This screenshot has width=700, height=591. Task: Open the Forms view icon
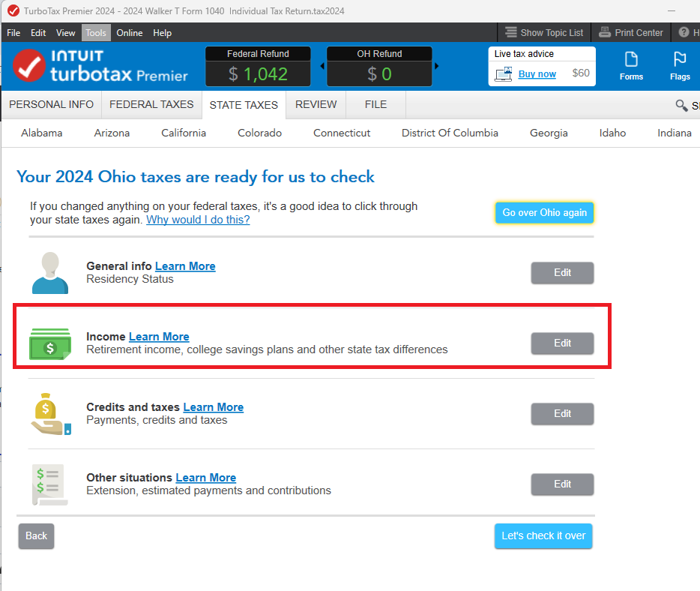[x=631, y=59]
